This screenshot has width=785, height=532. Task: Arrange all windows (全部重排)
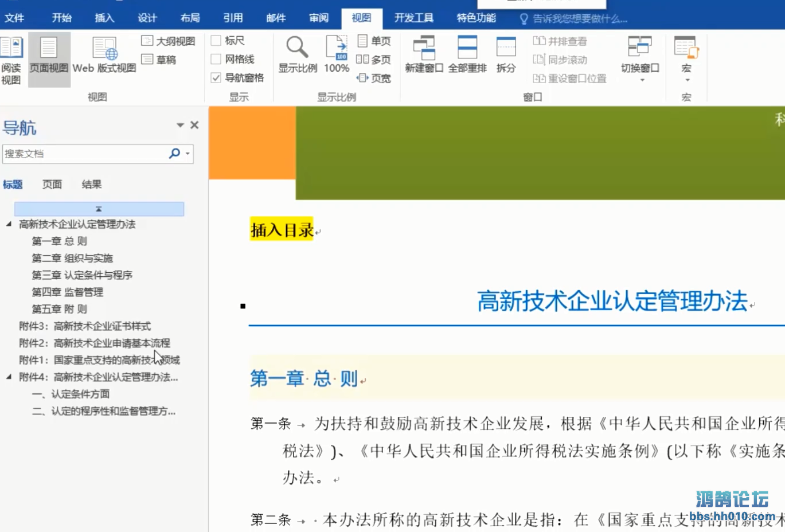[467, 55]
